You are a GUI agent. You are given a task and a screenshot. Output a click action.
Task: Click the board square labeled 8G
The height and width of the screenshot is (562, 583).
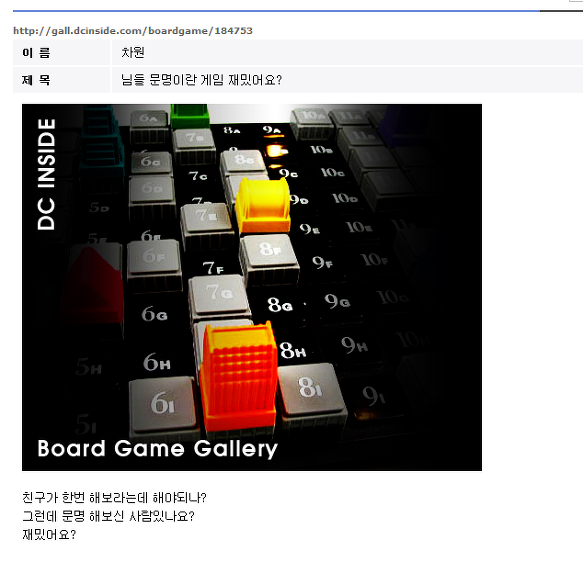pos(280,305)
